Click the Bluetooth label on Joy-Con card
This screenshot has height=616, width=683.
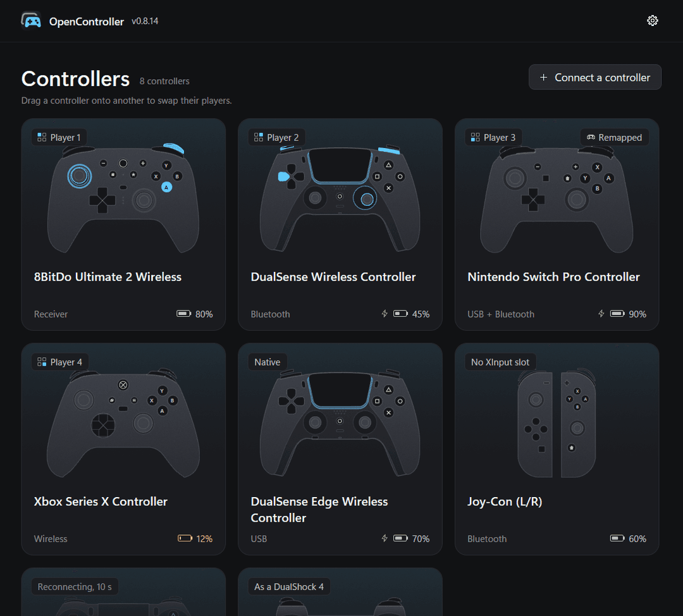point(487,539)
